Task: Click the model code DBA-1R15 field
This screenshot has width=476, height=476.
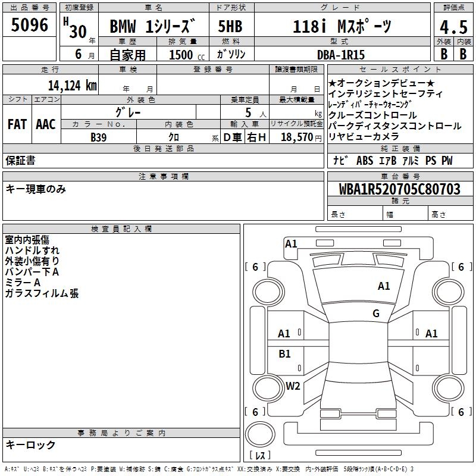Action: [x=342, y=54]
